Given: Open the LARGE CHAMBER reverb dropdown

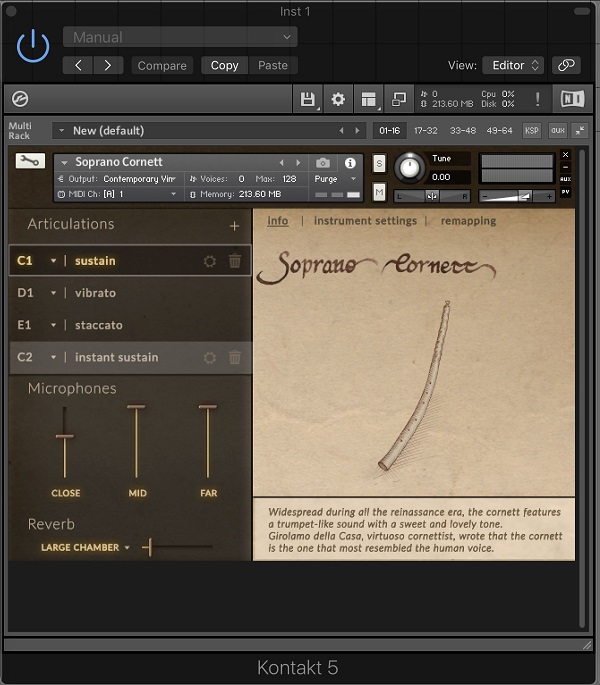Looking at the screenshot, I should coord(85,547).
